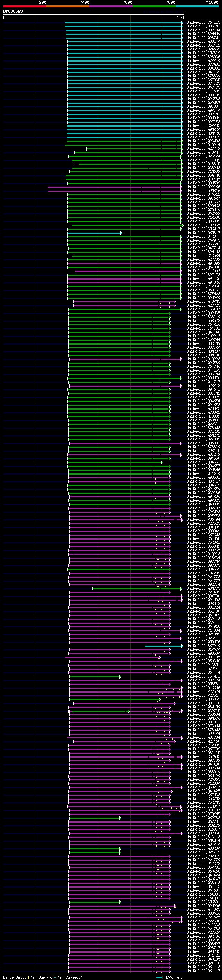Select the UniRef100_A9NS16 entry
The image size is (222, 980).
(x=203, y=191)
